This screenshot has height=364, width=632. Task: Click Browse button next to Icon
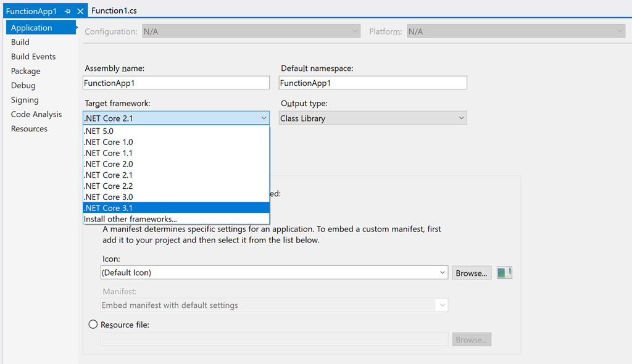472,273
